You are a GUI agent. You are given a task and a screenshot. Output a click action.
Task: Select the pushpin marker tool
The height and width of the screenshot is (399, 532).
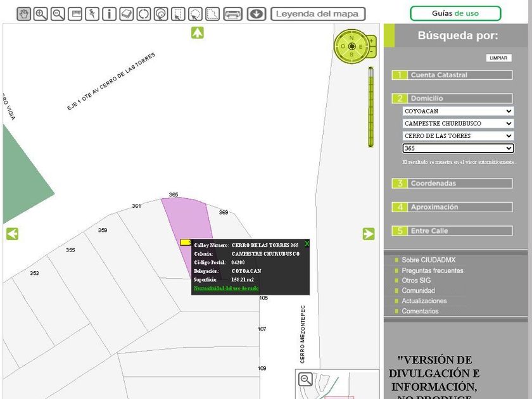[x=92, y=14]
